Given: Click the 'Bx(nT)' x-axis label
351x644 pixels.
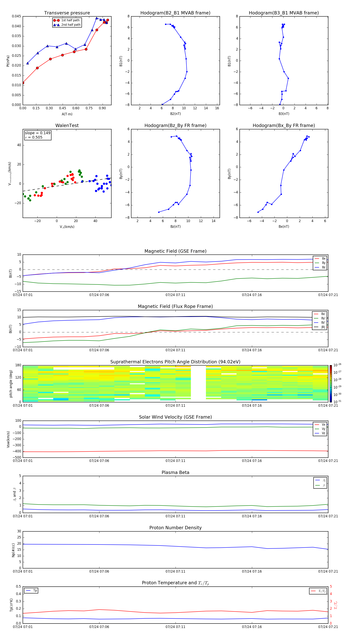Looking at the screenshot, I should click(284, 227).
